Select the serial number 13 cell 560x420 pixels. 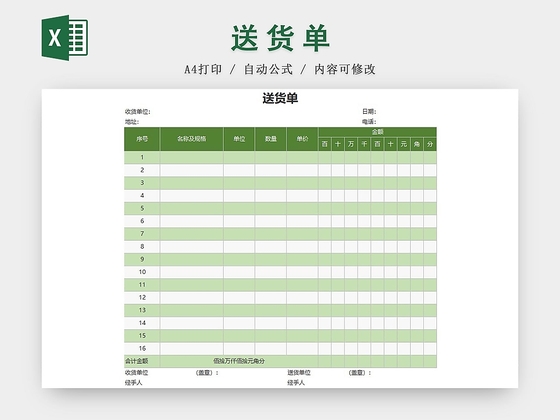click(x=142, y=310)
